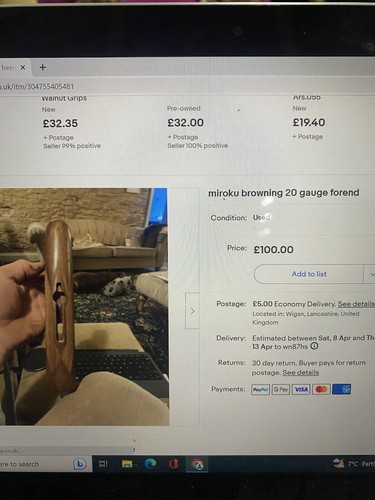Open postage See details link

pos(356,304)
